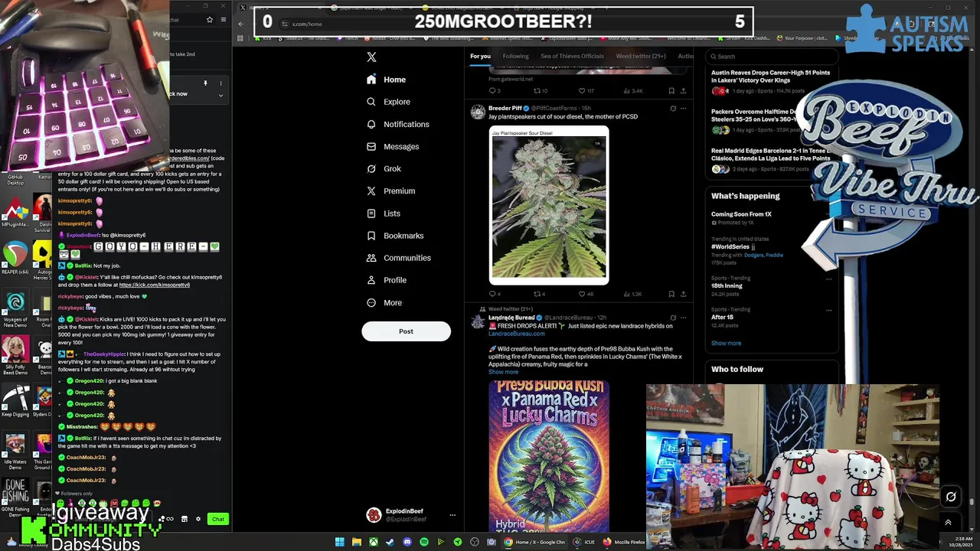
Task: Open the kick.com/kimsopretty6 link in chat
Action: point(155,285)
